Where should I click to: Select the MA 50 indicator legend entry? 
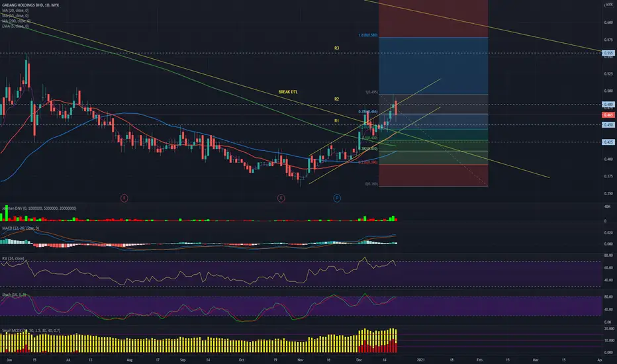(15, 16)
